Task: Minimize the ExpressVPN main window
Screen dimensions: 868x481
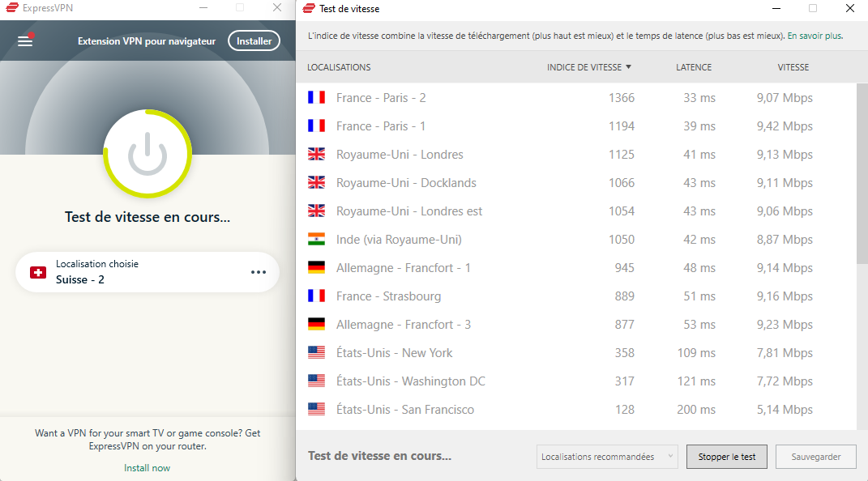Action: pos(203,8)
